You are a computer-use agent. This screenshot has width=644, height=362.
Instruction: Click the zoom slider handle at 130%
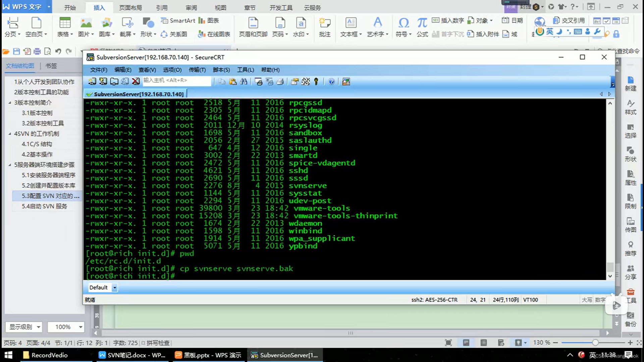tap(595, 343)
